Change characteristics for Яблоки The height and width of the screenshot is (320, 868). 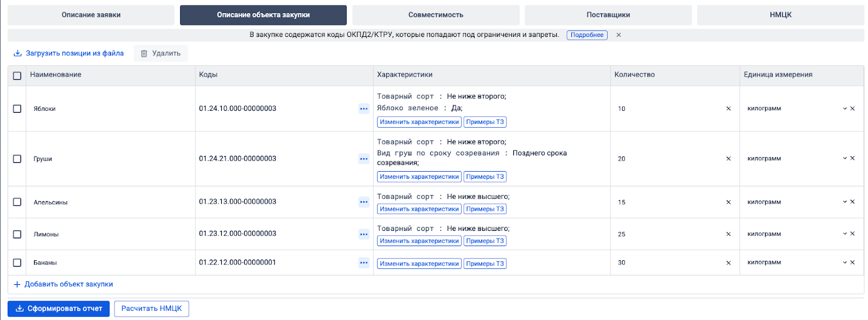[x=419, y=122]
